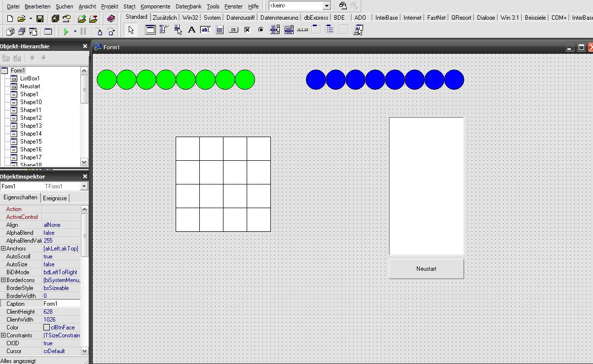Click the Color property clBtnFace swatch
This screenshot has width=593, height=364.
[x=46, y=328]
